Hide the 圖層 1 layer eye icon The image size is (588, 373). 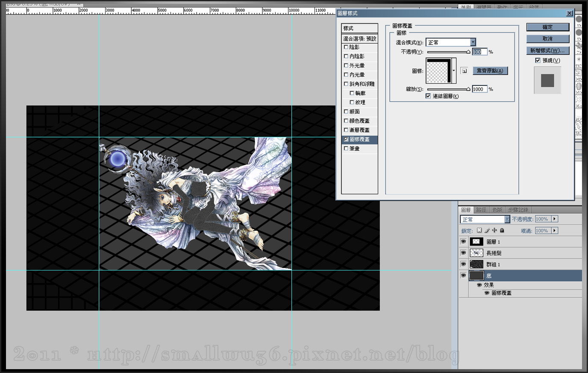tap(463, 241)
